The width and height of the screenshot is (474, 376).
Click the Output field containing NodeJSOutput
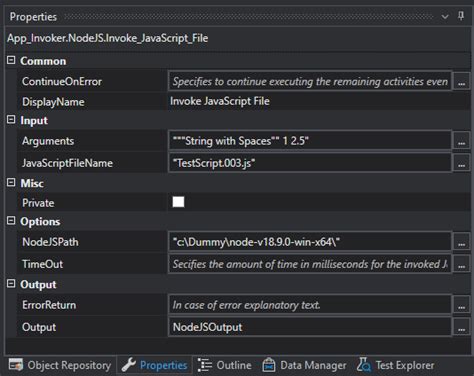(x=310, y=327)
